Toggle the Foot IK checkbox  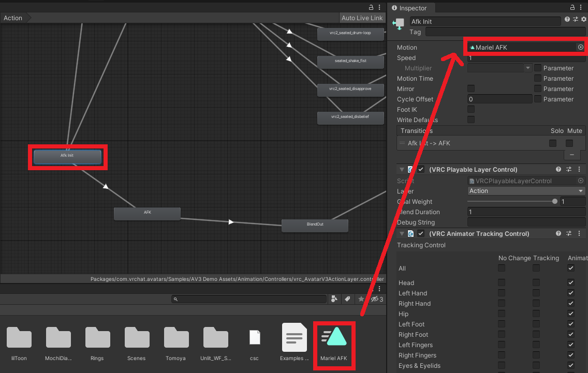click(471, 109)
